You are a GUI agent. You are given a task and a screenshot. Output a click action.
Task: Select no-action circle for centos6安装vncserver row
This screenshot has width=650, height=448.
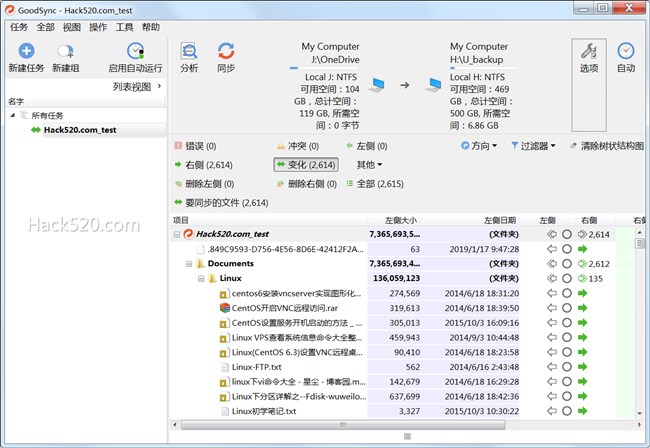[x=567, y=293]
